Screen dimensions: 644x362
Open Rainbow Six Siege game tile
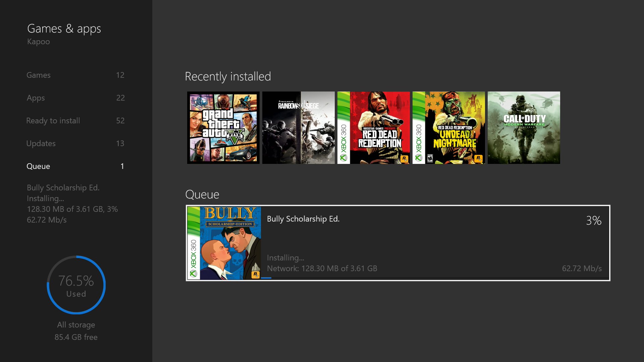tap(298, 128)
